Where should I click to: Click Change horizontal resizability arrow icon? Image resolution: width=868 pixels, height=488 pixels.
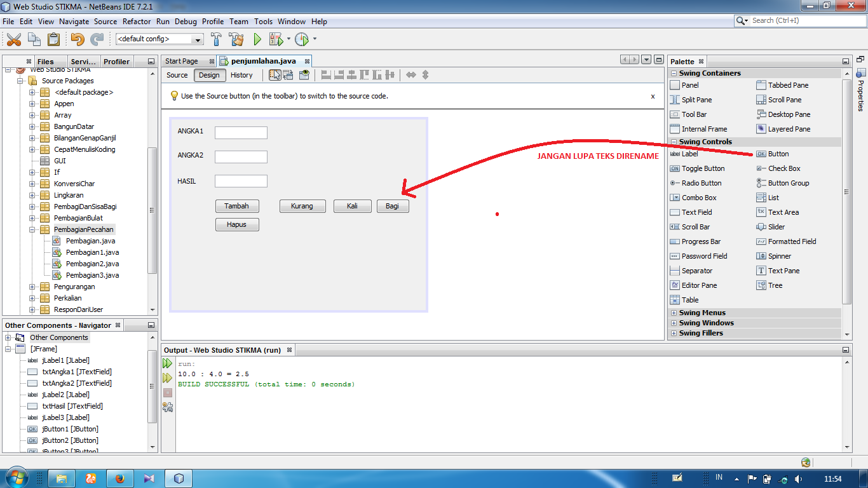click(411, 75)
